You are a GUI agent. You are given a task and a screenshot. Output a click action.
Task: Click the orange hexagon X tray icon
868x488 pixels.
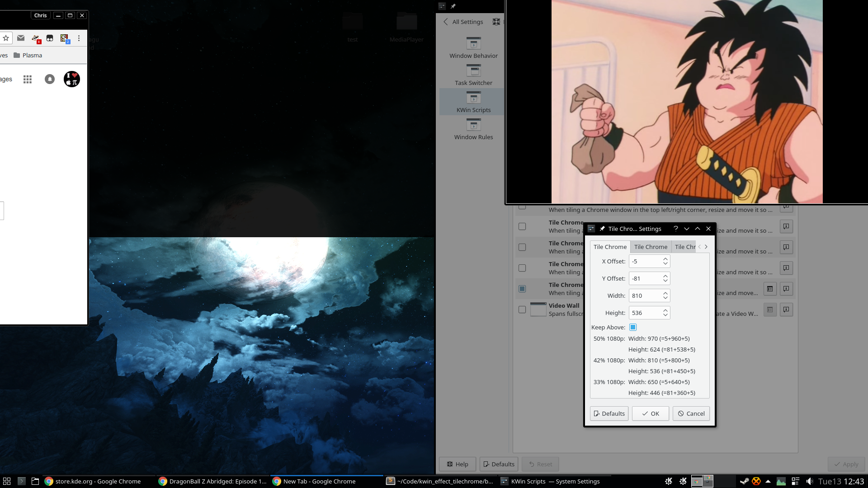pyautogui.click(x=756, y=481)
